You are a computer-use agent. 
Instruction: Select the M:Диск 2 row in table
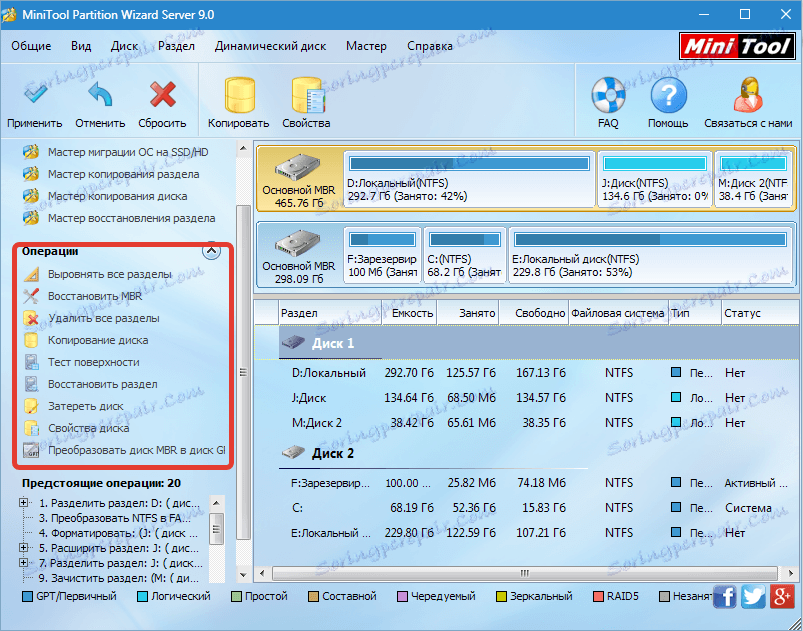tap(526, 423)
